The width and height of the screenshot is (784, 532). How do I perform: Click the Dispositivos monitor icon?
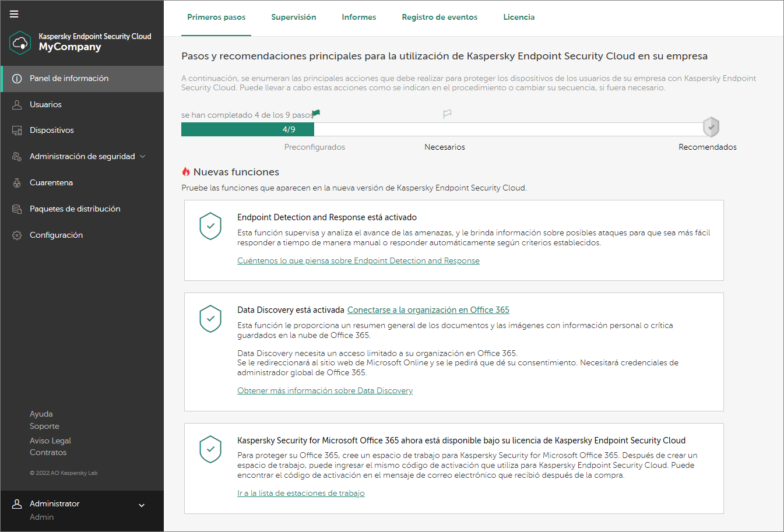point(17,131)
